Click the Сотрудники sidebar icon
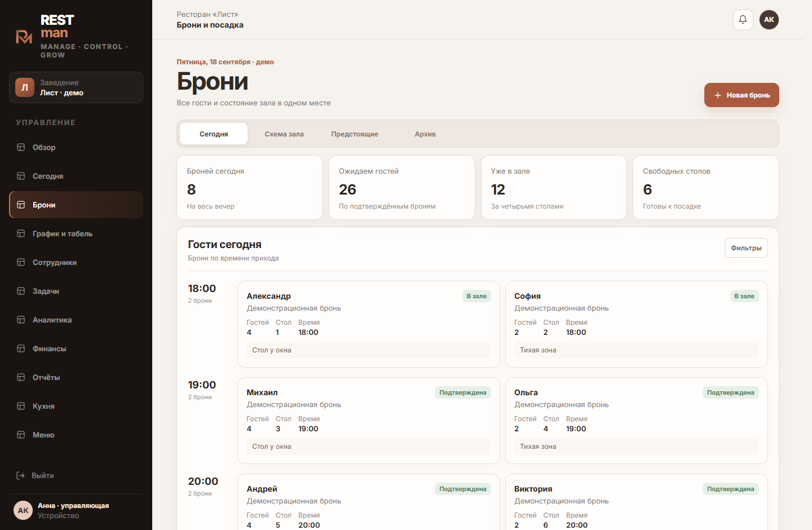The width and height of the screenshot is (812, 530). 21,262
